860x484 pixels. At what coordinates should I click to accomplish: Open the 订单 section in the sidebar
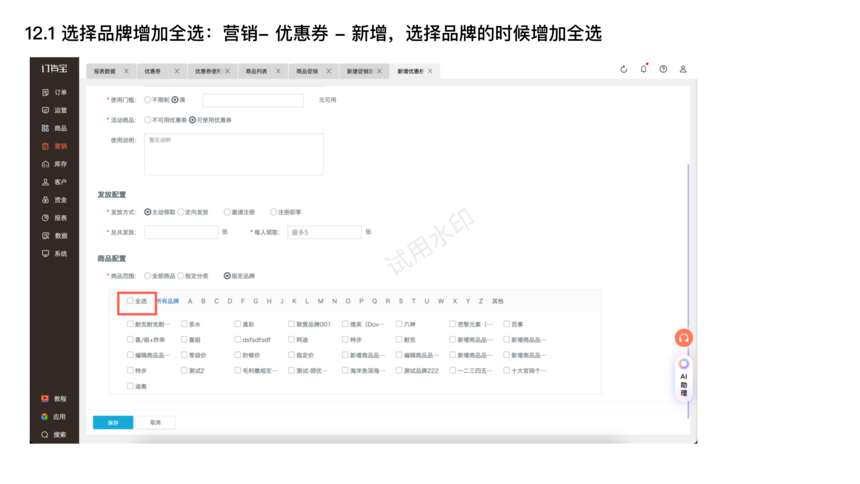(x=54, y=92)
